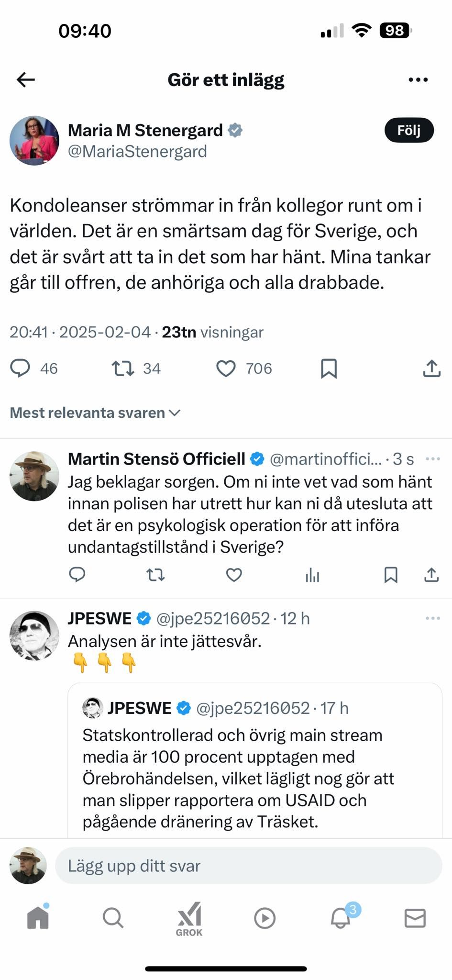Viewport: 452px width, 980px height.
Task: Share the main post
Action: click(432, 367)
